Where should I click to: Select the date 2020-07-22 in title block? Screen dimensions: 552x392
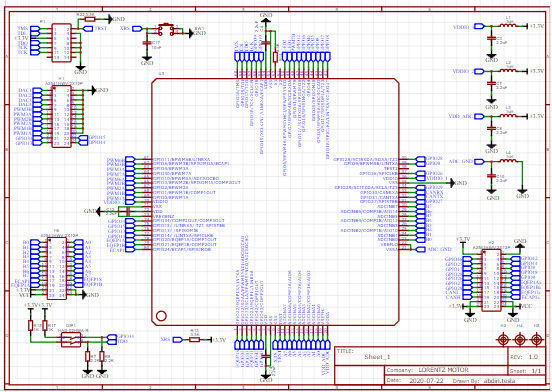(425, 381)
